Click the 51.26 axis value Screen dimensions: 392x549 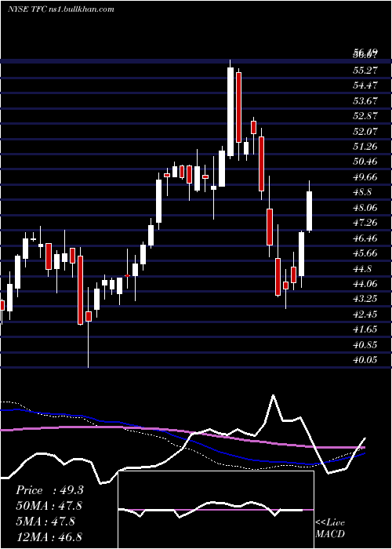coord(365,147)
